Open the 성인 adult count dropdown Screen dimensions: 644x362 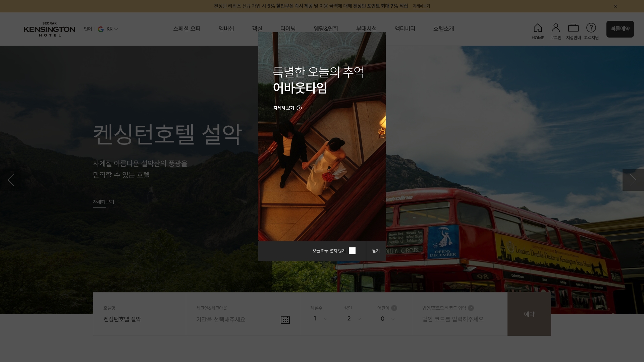(354, 319)
